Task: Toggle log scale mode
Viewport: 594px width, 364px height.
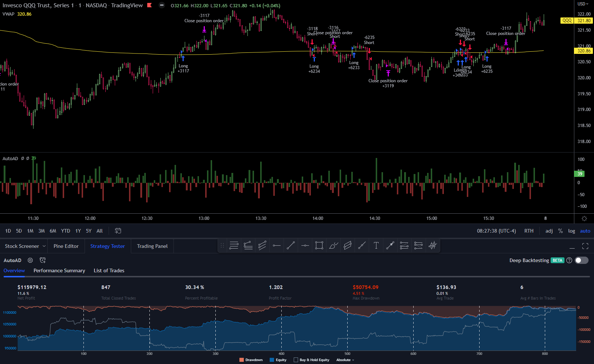Action: point(571,231)
